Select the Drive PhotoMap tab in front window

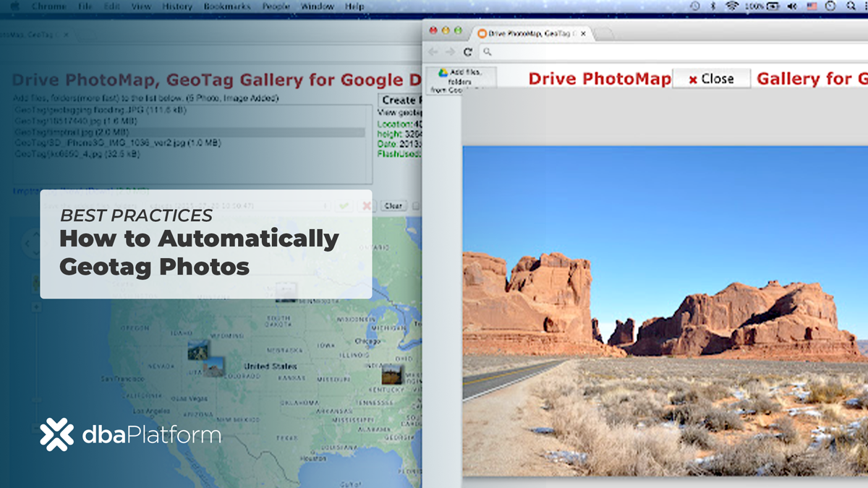532,33
